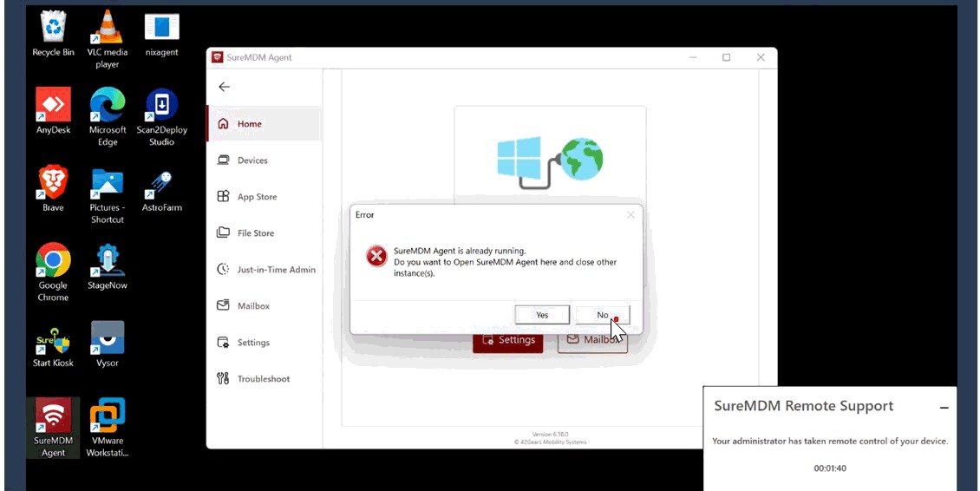Open the Vysor desktop icon
The width and height of the screenshot is (980, 491).
coord(108,338)
